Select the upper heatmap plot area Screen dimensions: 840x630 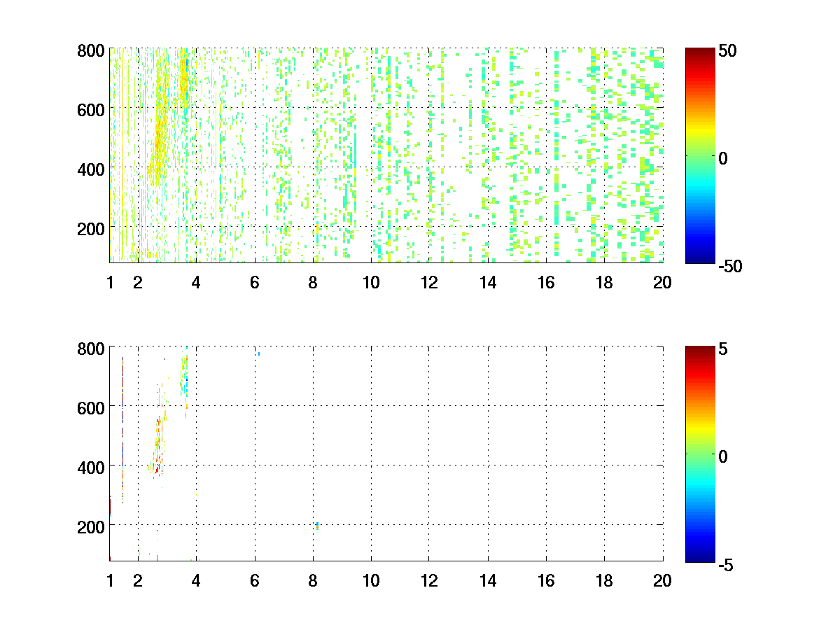point(386,155)
